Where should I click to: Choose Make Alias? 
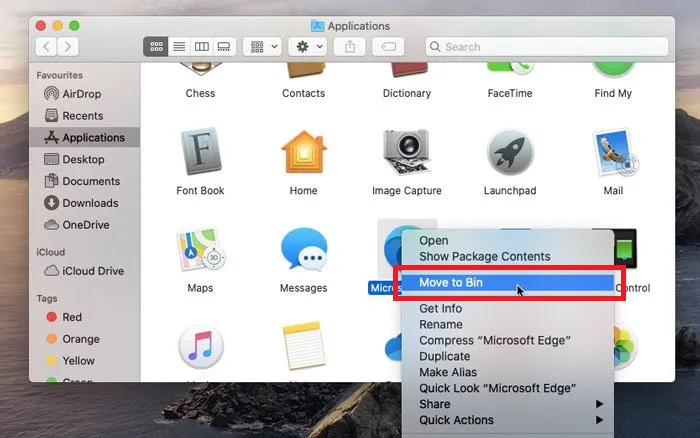pyautogui.click(x=508, y=372)
